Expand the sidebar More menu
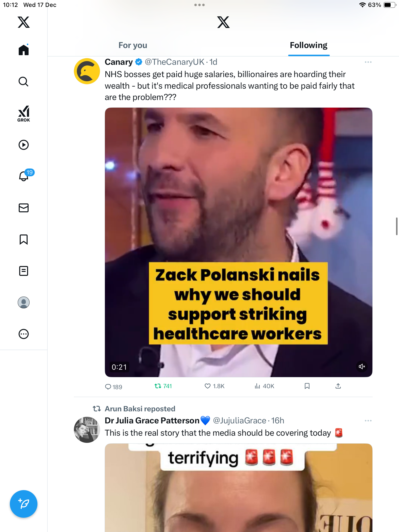Image resolution: width=399 pixels, height=532 pixels. (x=24, y=334)
